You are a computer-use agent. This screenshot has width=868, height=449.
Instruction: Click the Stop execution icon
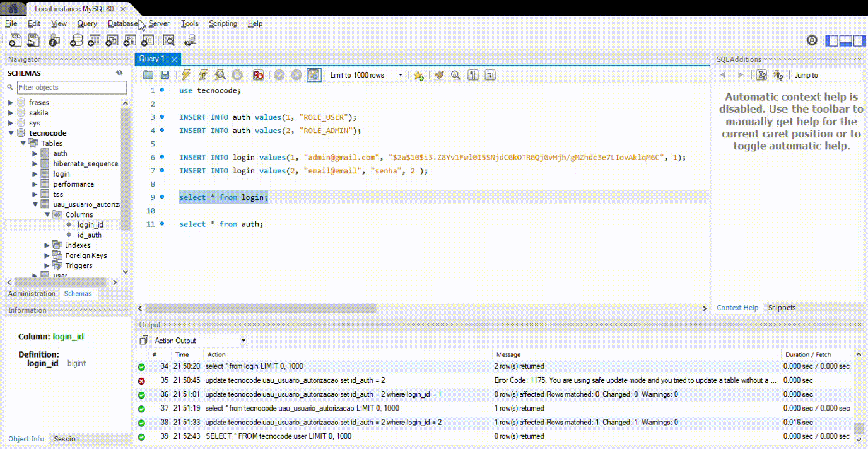(x=237, y=75)
